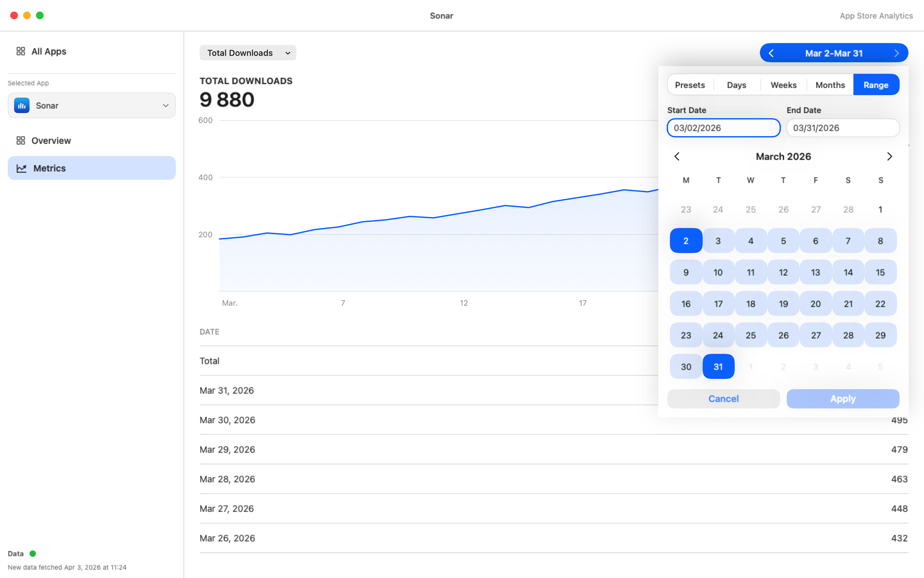The image size is (924, 578).
Task: Click the Mar 26, 2026 date cell
Action: point(227,538)
